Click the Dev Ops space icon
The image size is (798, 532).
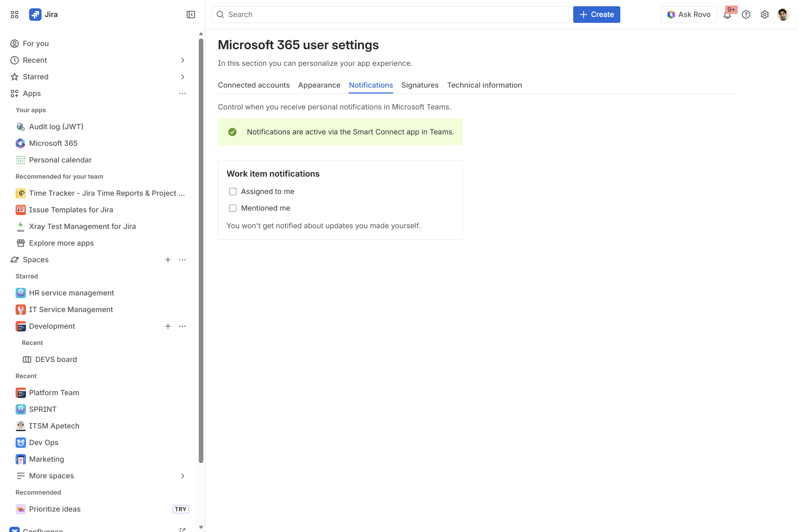click(20, 443)
